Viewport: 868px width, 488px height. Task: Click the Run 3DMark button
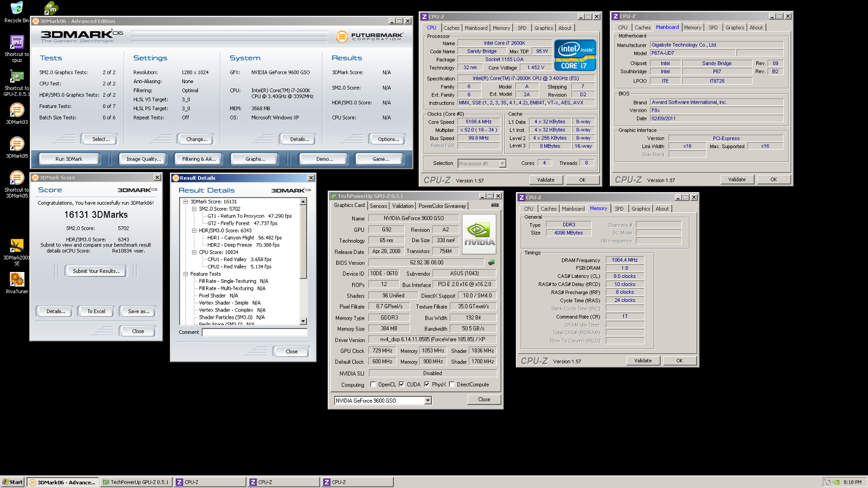[69, 159]
